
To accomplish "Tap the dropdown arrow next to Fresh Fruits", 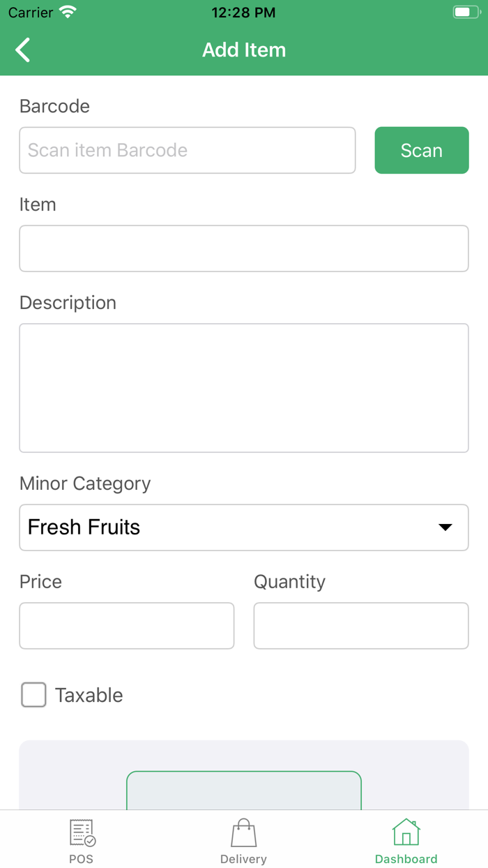I will click(445, 527).
